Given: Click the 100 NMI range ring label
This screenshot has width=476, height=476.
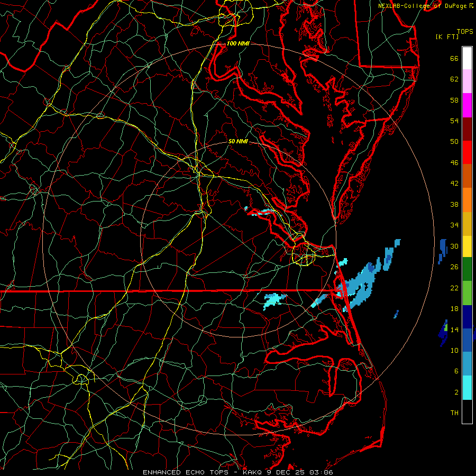Looking at the screenshot, I should (238, 43).
